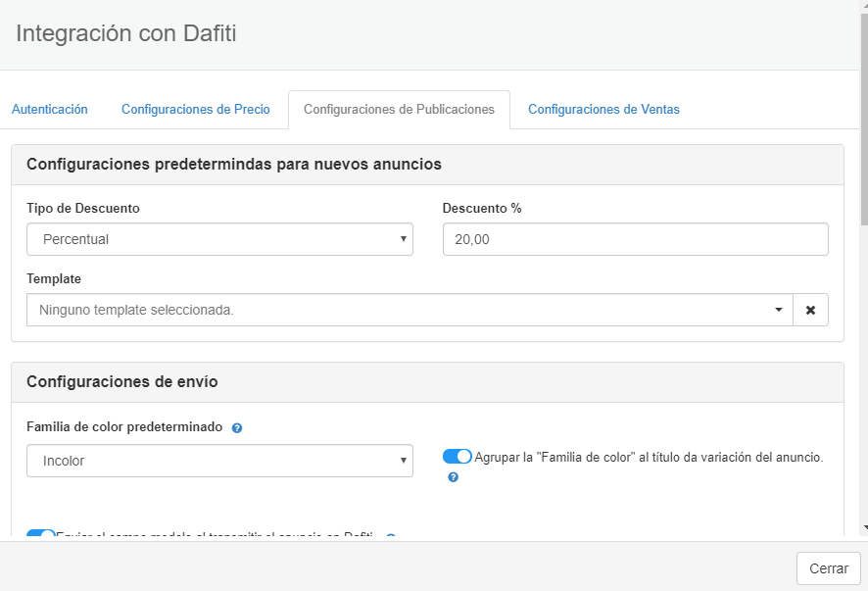The image size is (868, 591).
Task: Click the 'Tipo de Descuento' label
Action: [x=83, y=208]
